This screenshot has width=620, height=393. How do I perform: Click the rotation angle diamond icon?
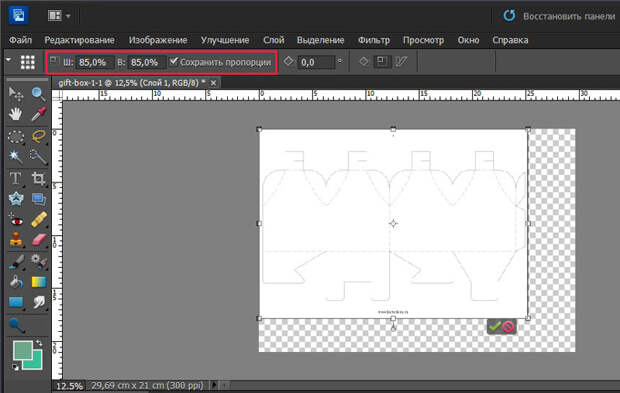coord(289,61)
